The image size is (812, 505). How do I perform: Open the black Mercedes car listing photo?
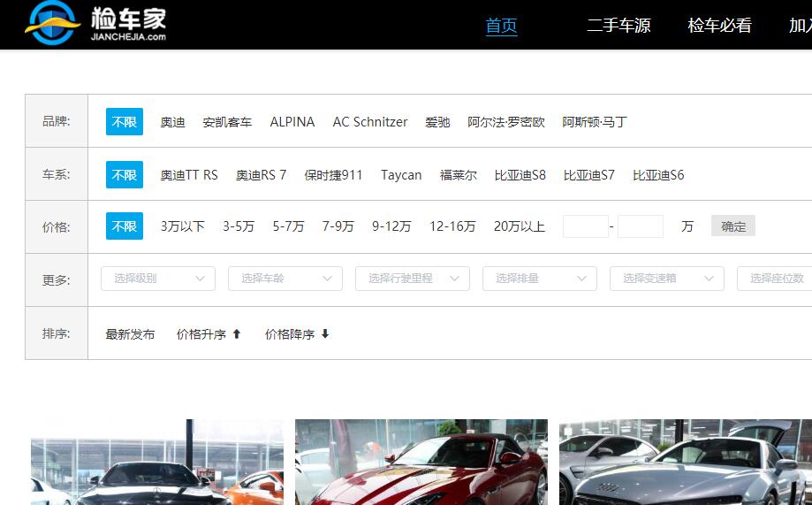(x=157, y=462)
